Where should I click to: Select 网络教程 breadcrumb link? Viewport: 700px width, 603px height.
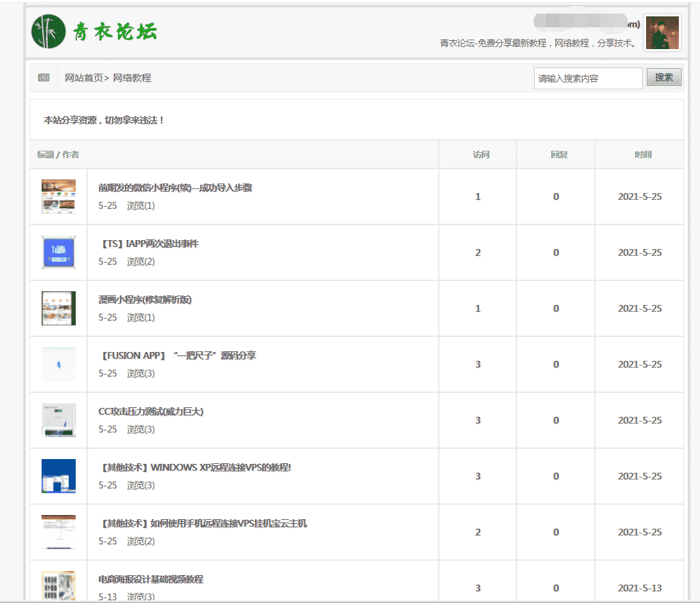[132, 78]
